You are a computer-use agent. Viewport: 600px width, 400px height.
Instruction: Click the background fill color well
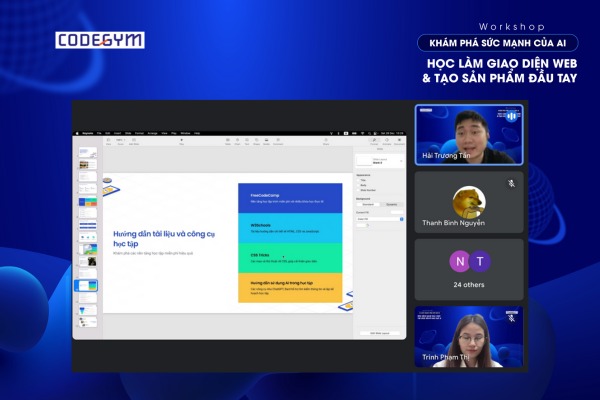click(x=362, y=225)
